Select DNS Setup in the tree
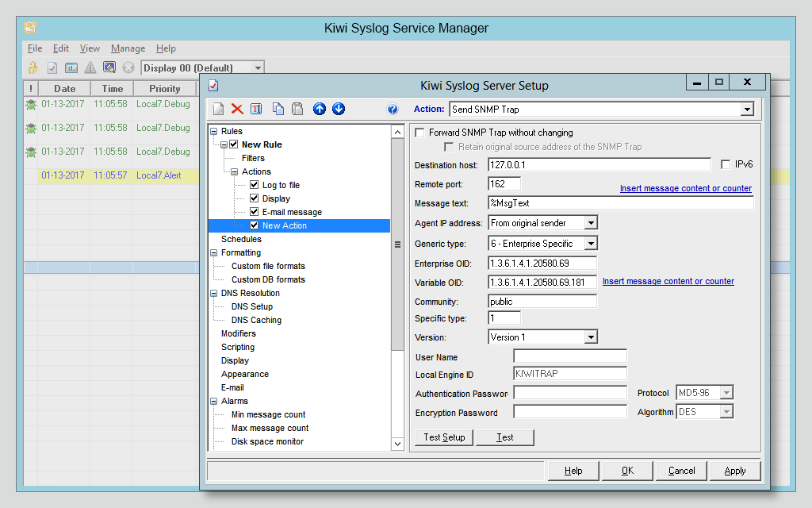The height and width of the screenshot is (508, 812). pos(251,306)
